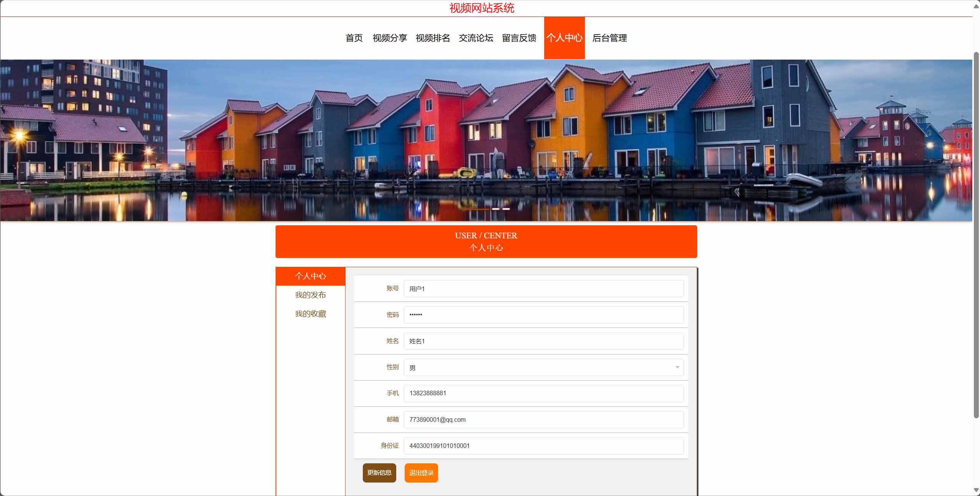Click the 身份证 field label
This screenshot has height=496, width=980.
pos(390,446)
